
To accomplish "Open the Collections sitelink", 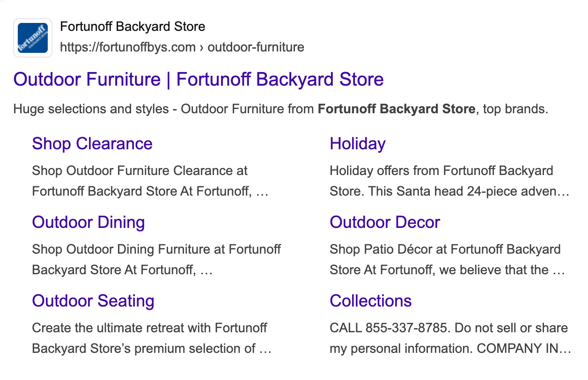I will (371, 301).
